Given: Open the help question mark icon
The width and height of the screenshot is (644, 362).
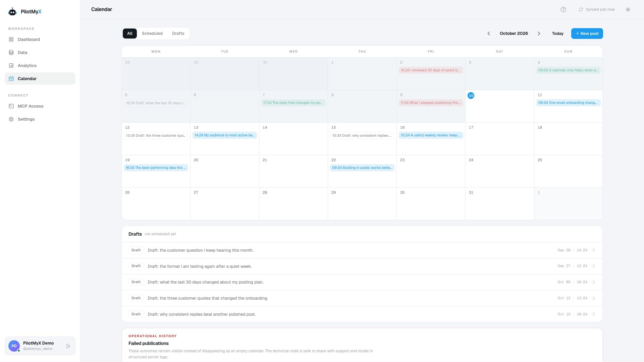Looking at the screenshot, I should [563, 10].
